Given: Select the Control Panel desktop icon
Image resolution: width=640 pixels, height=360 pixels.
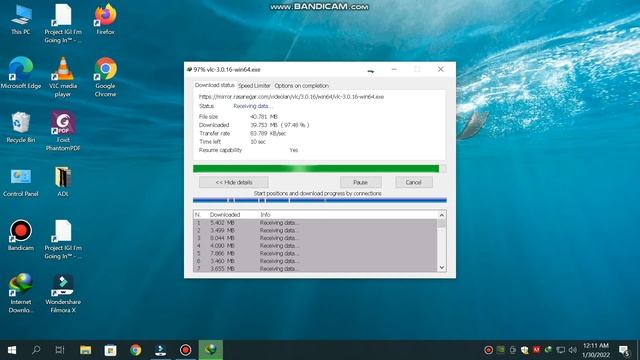Looking at the screenshot, I should point(21,182).
